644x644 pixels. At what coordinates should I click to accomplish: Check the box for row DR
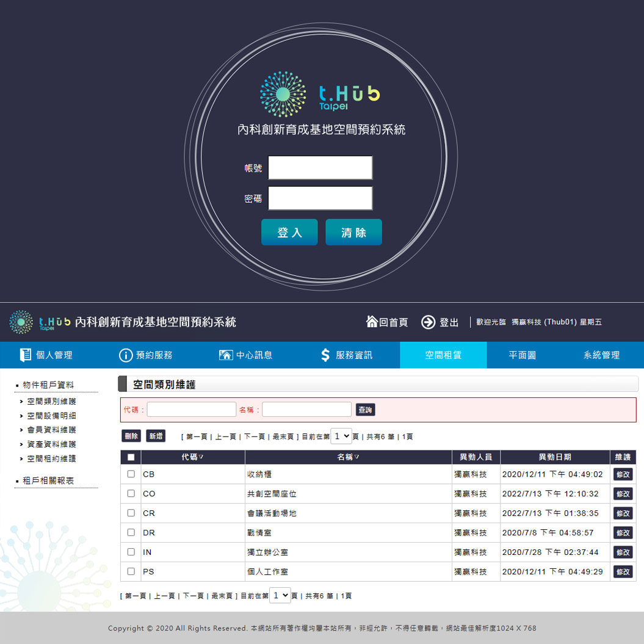click(131, 532)
